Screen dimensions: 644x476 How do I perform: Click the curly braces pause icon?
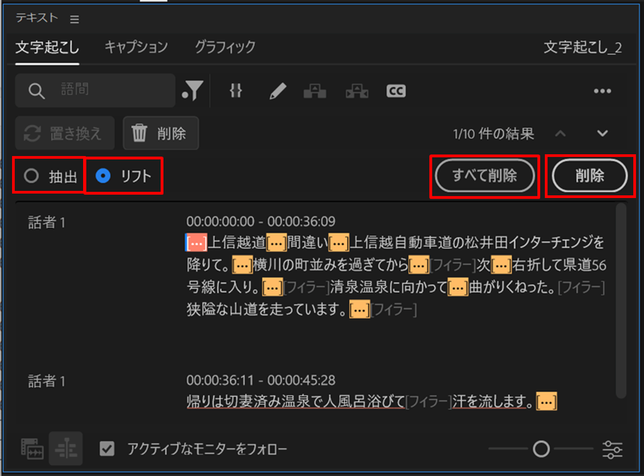click(236, 91)
